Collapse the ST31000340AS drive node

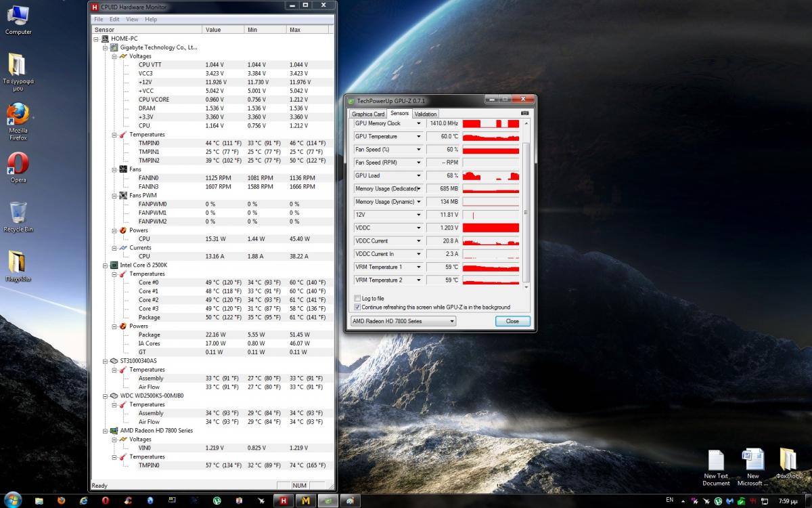click(105, 361)
